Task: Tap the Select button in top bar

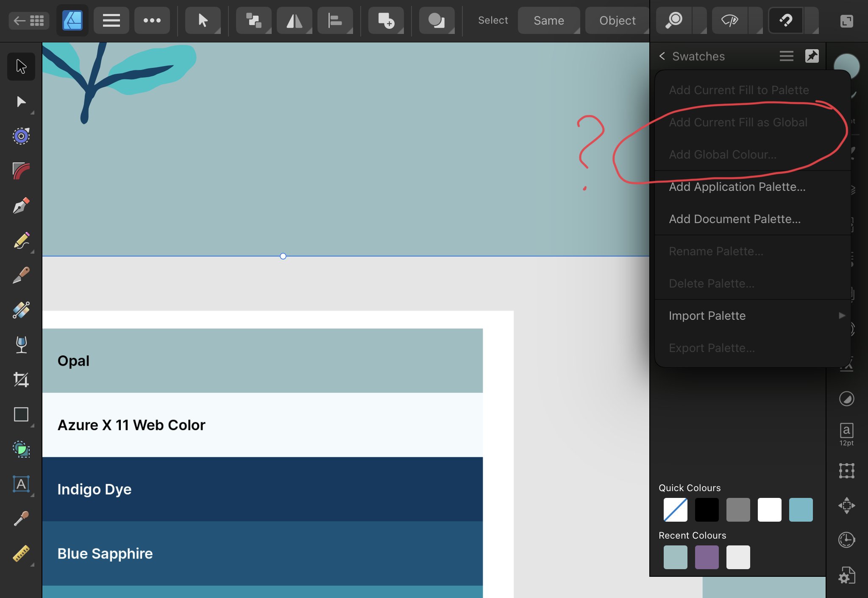Action: coord(492,20)
